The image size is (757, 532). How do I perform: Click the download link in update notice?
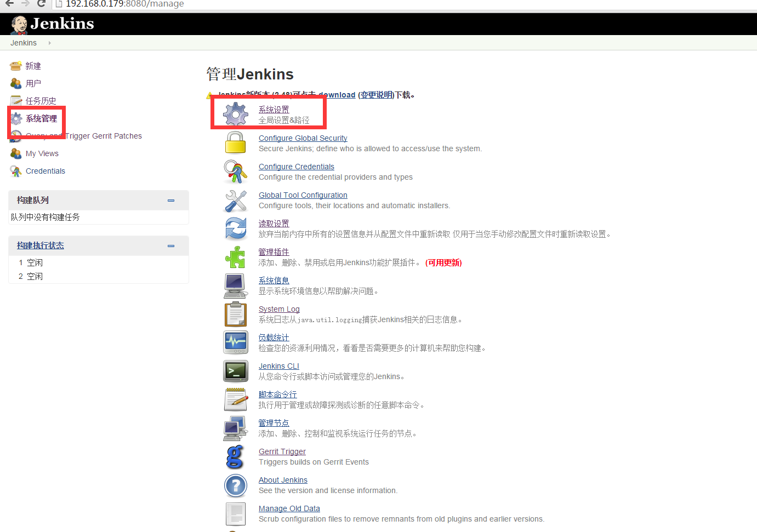point(337,95)
